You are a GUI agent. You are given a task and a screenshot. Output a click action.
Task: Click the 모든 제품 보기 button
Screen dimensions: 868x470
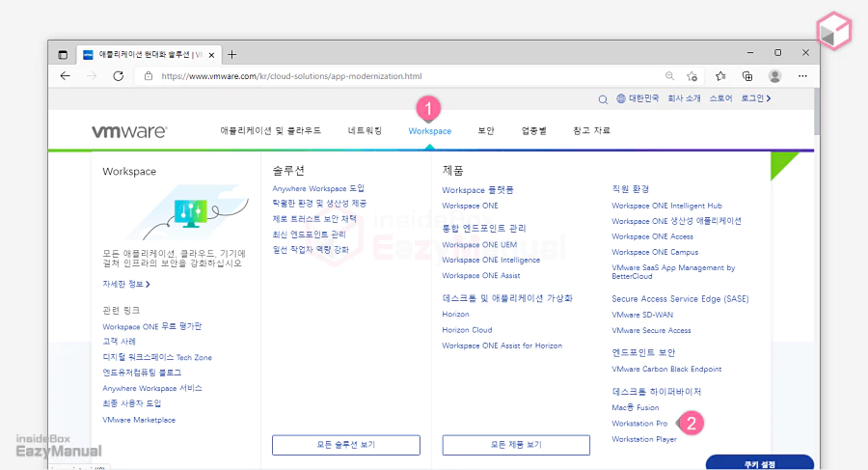pos(516,445)
